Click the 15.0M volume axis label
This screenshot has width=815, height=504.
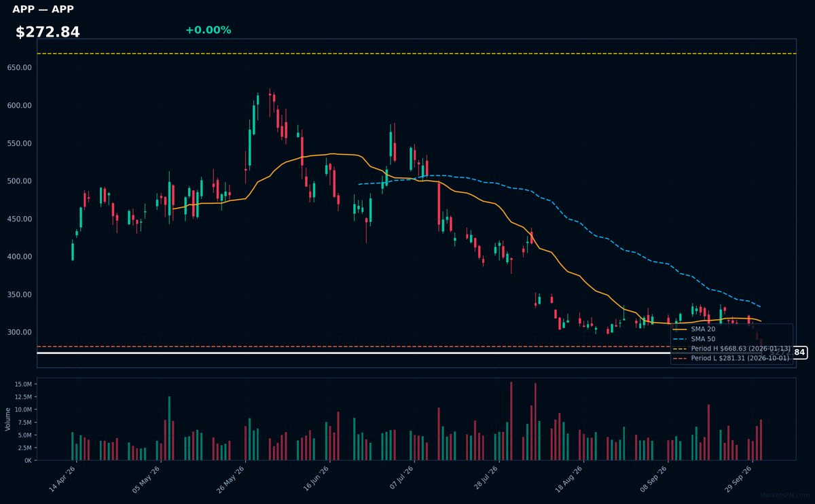[x=23, y=384]
